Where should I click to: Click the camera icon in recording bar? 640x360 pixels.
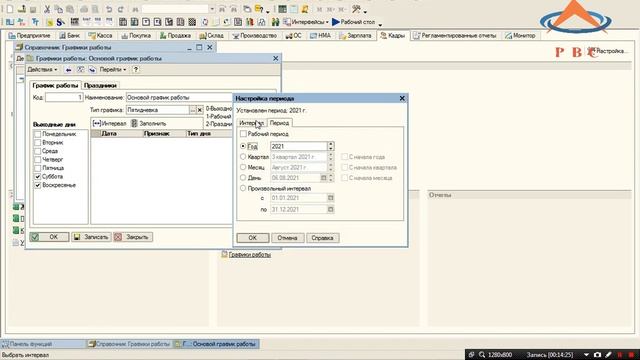[597, 355]
